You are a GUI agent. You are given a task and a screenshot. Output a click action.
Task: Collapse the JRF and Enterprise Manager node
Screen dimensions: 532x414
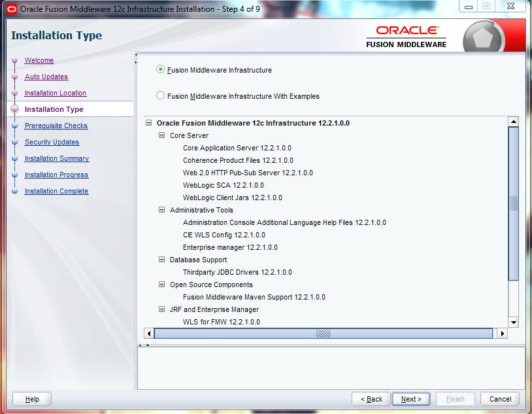162,309
